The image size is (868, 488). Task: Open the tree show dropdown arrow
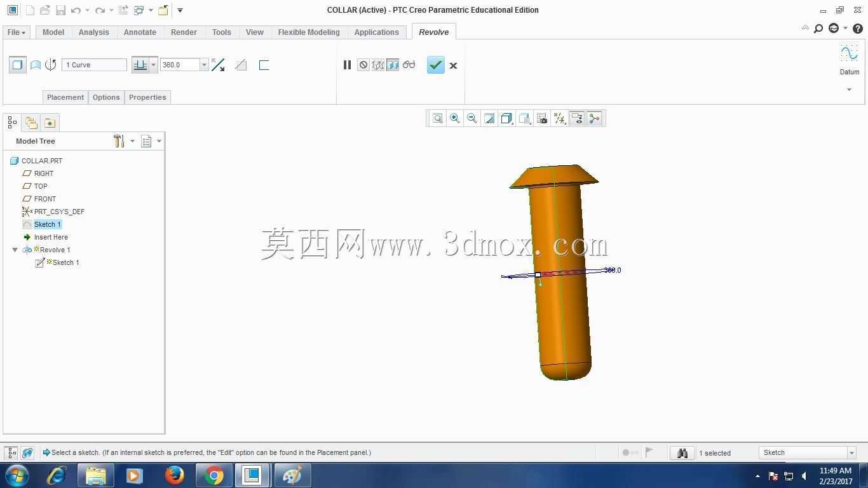(159, 141)
